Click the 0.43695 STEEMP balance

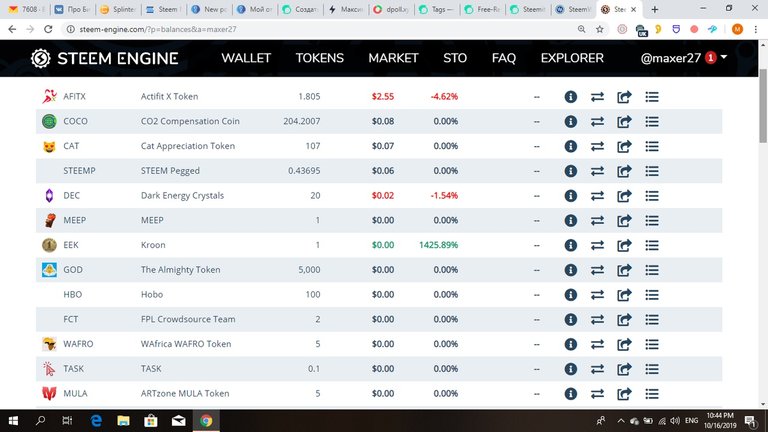coord(304,171)
